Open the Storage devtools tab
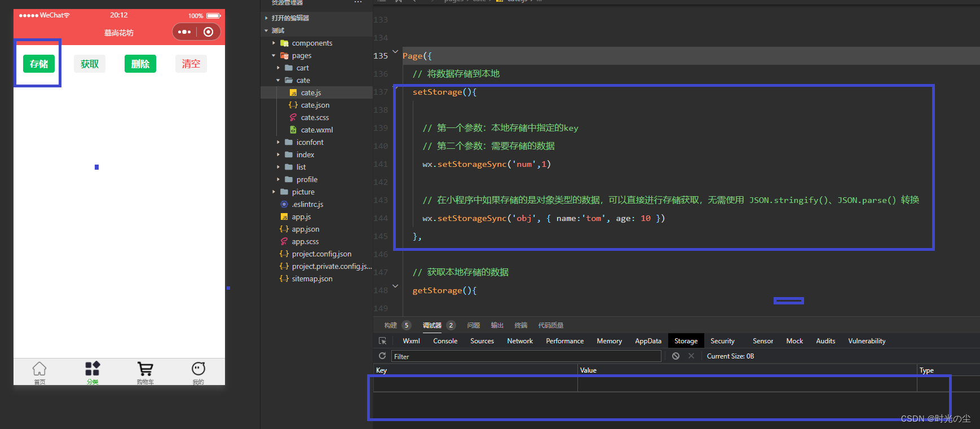The width and height of the screenshot is (980, 429). (686, 341)
